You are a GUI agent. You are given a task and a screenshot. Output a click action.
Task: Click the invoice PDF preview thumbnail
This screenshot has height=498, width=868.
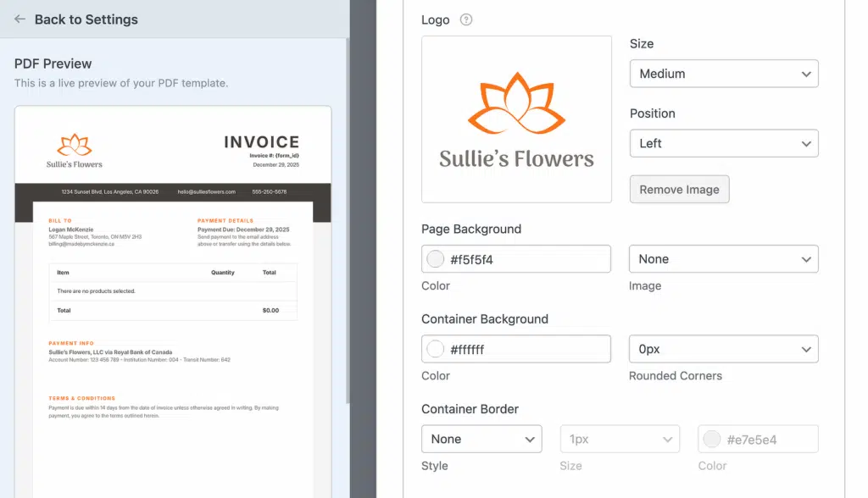tap(173, 302)
